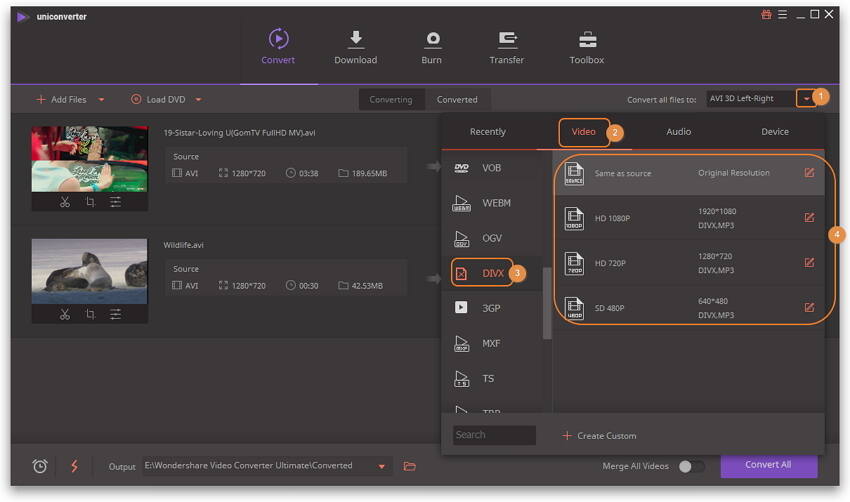Click the Load DVD button
The width and height of the screenshot is (850, 502).
point(158,100)
